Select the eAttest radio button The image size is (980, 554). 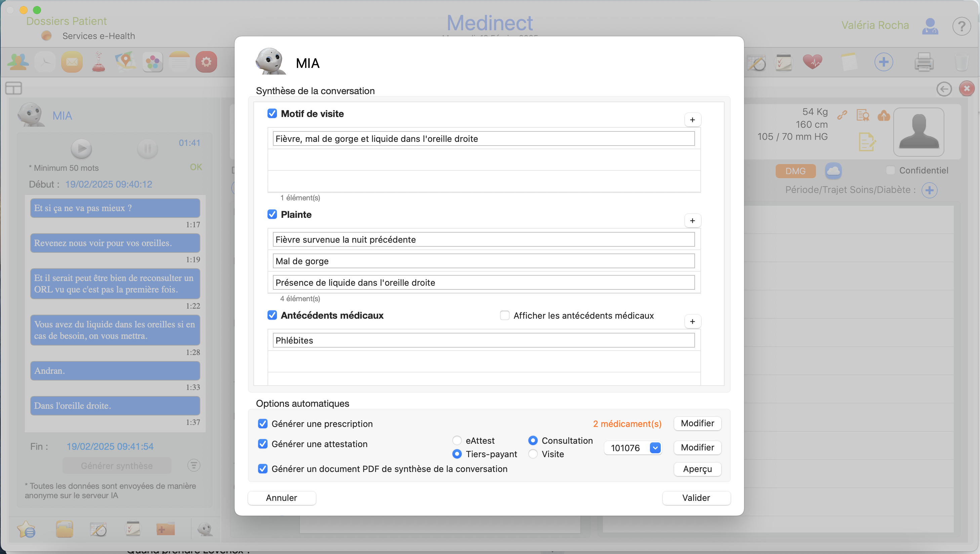click(457, 441)
